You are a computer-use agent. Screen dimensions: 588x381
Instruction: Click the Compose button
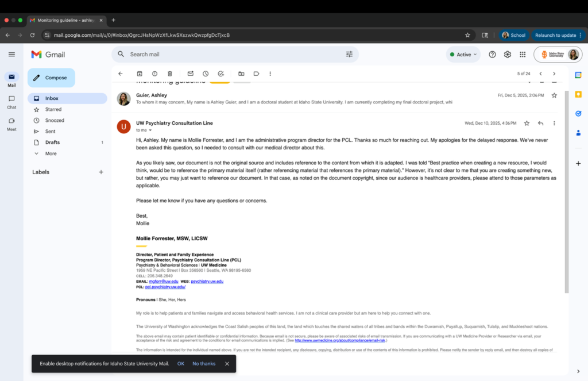tap(51, 78)
